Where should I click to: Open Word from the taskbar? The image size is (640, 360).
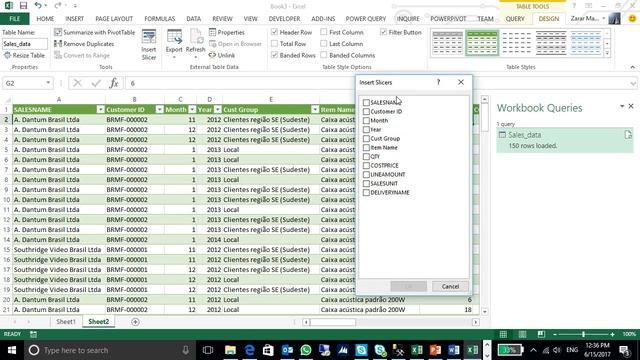pyautogui.click(x=454, y=350)
